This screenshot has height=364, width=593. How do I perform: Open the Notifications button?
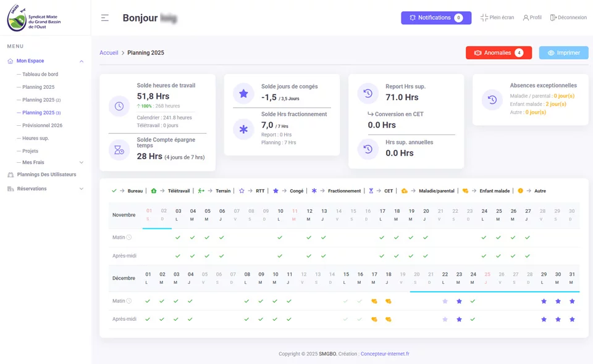[435, 18]
